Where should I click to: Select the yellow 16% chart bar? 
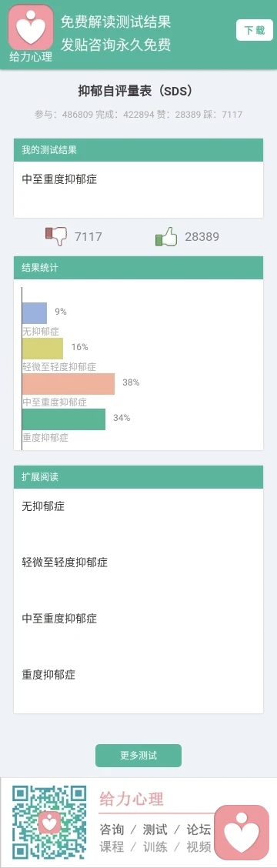[x=42, y=348]
